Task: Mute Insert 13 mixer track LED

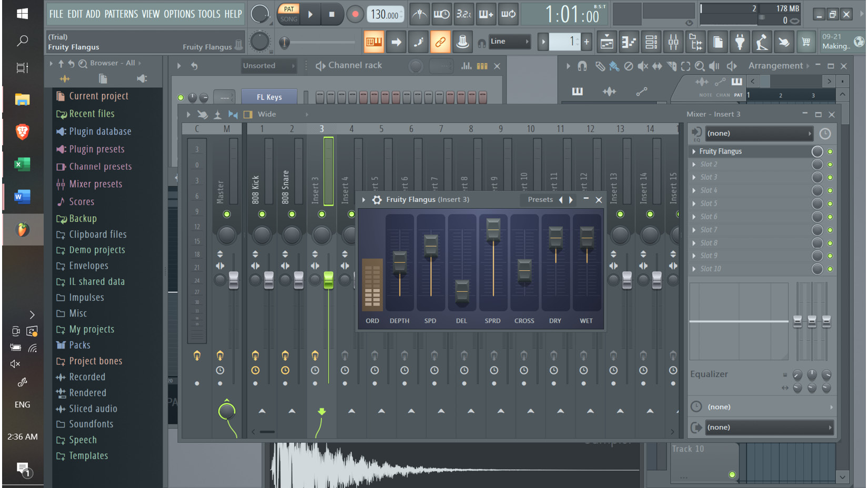Action: click(x=620, y=214)
